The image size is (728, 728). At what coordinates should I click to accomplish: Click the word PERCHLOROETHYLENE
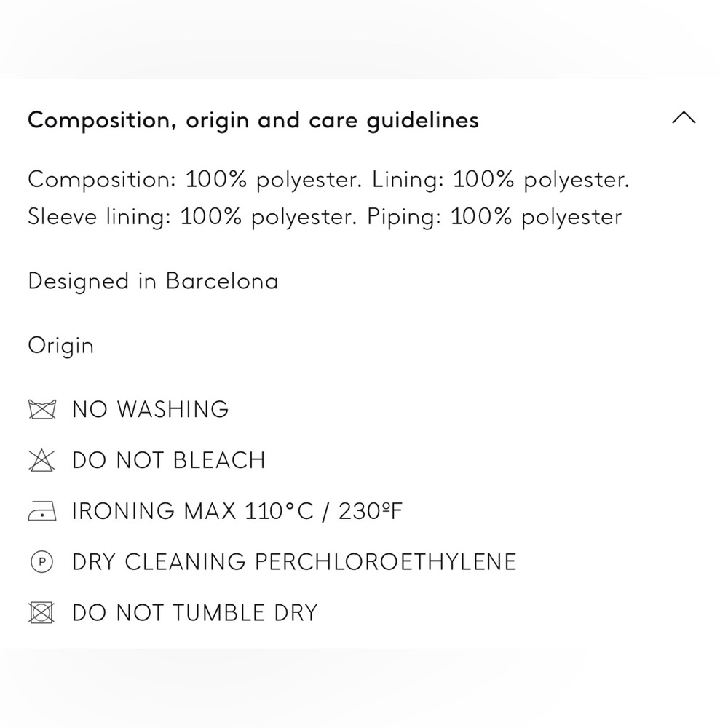click(x=386, y=562)
